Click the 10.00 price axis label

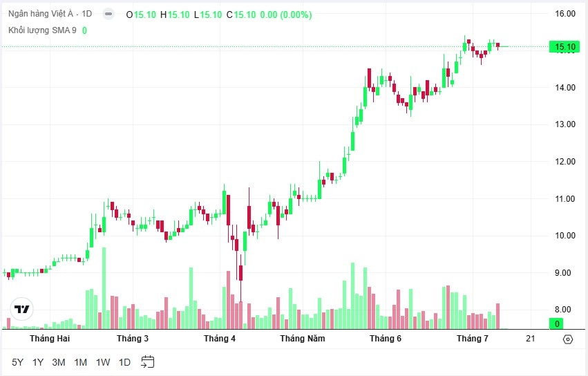565,235
